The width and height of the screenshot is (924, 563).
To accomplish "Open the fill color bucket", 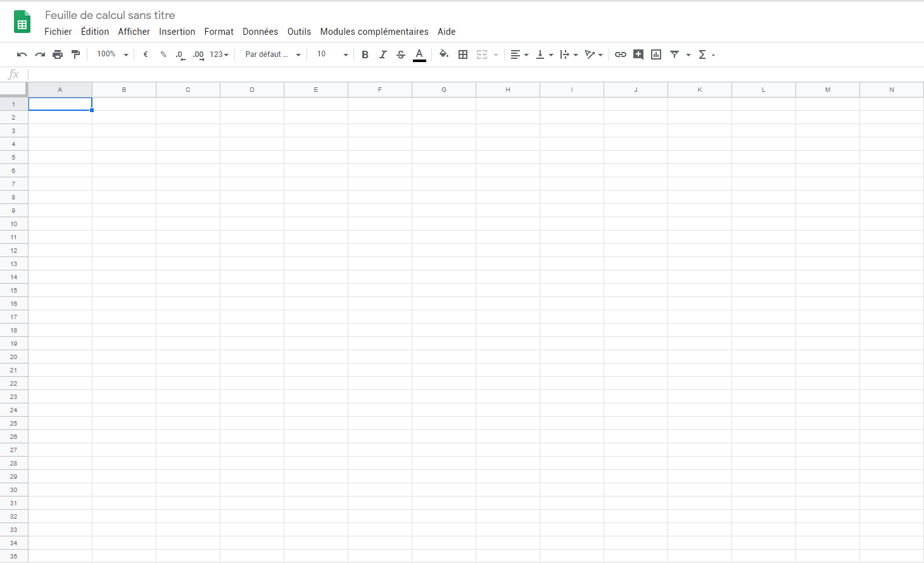I will coord(444,54).
